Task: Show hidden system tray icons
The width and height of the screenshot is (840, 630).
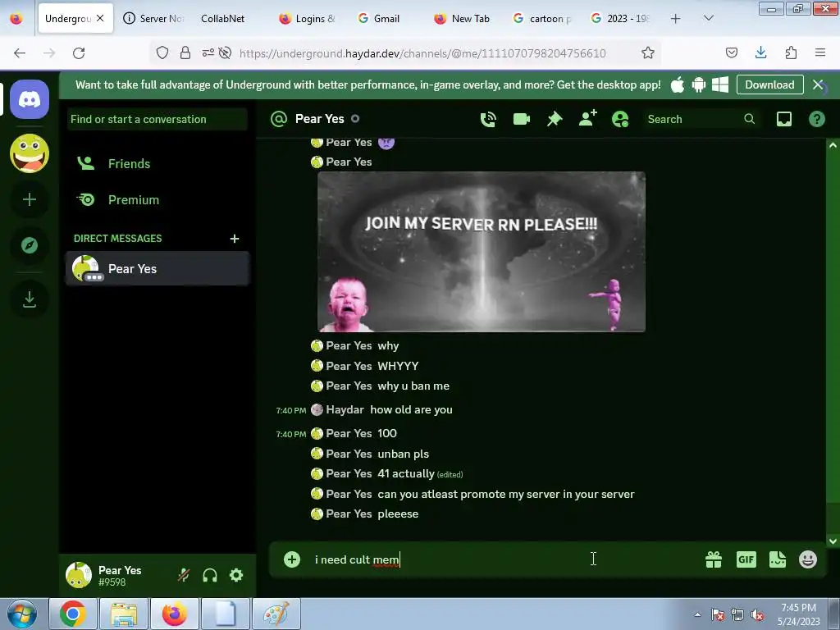Action: 697,614
